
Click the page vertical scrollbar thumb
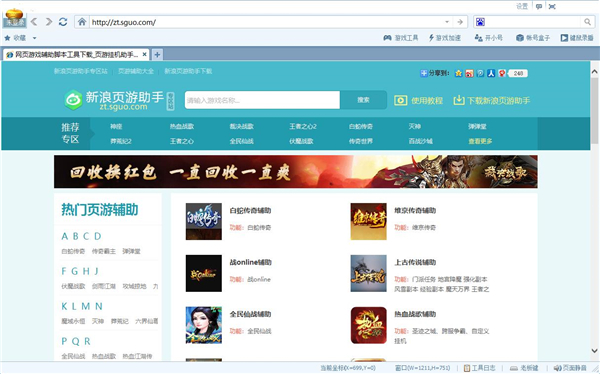(594, 110)
